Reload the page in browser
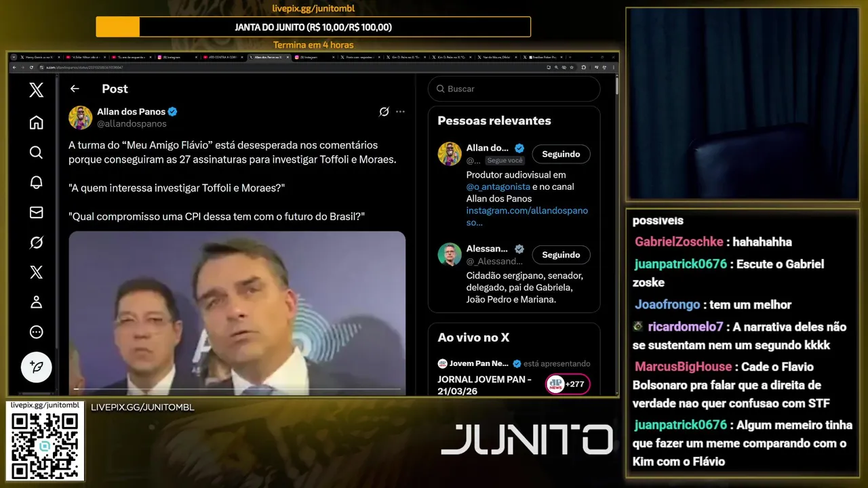 [x=31, y=67]
